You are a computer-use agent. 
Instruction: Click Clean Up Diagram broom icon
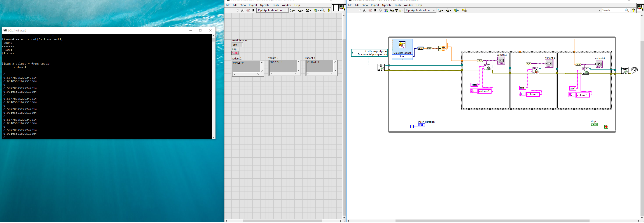pyautogui.click(x=464, y=10)
